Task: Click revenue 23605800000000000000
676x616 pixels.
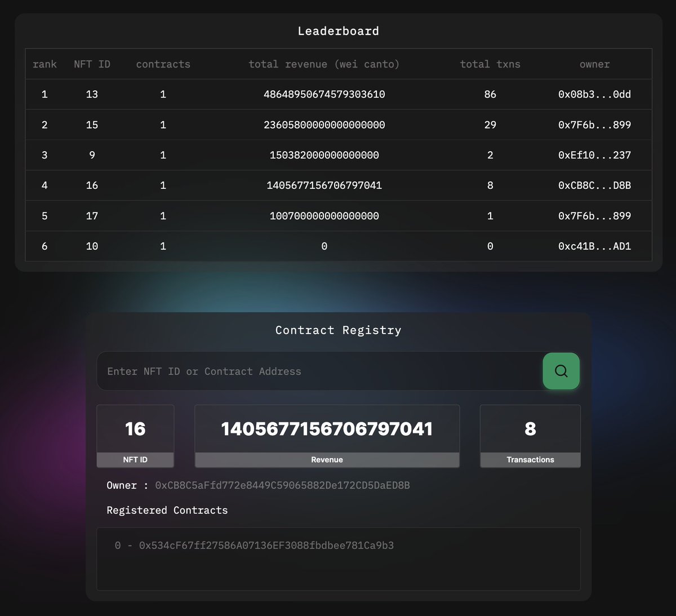Action: pos(324,125)
